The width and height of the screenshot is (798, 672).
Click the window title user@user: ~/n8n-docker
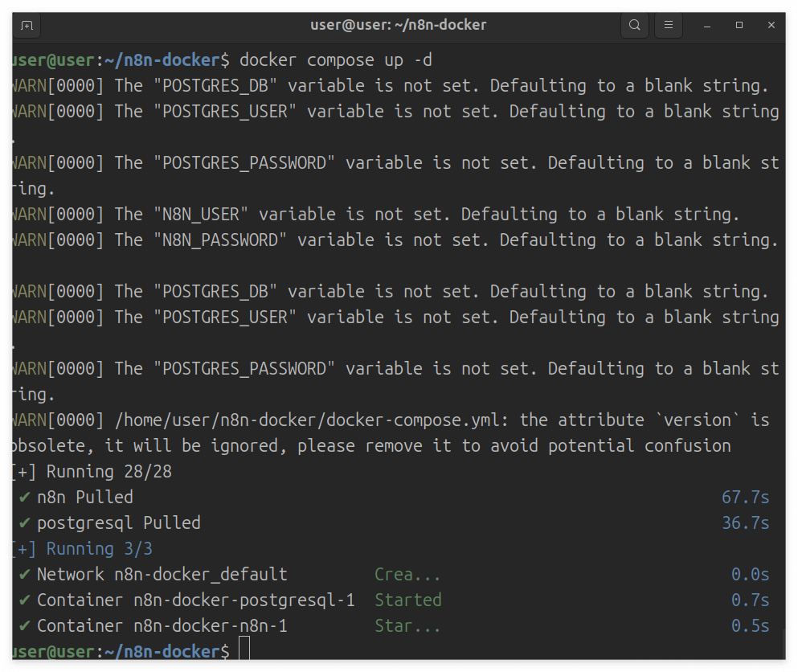[399, 25]
